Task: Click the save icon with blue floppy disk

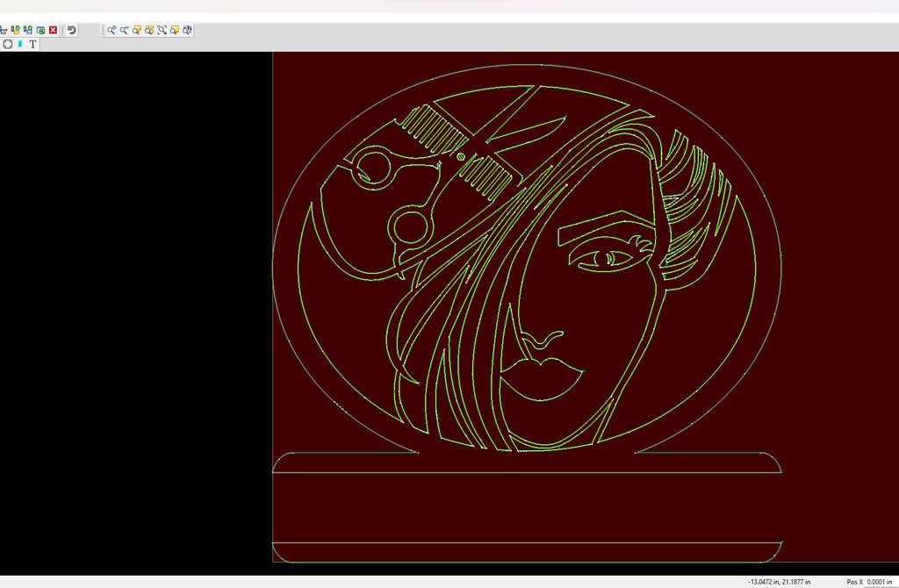Action: (x=28, y=30)
